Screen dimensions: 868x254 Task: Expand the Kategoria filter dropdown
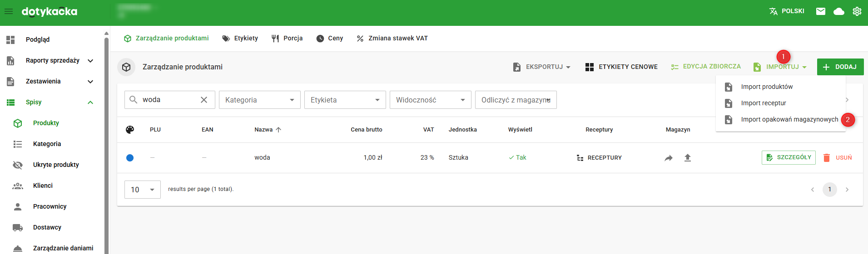pos(259,100)
